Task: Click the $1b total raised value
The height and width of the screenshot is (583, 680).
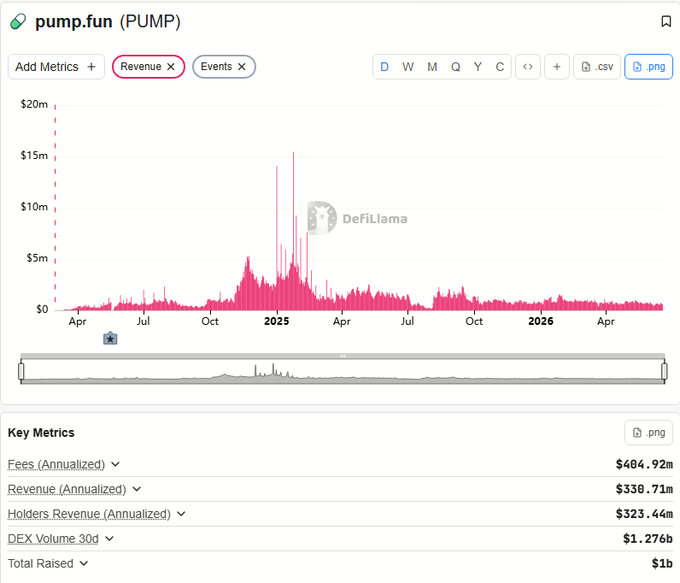Action: 662,563
